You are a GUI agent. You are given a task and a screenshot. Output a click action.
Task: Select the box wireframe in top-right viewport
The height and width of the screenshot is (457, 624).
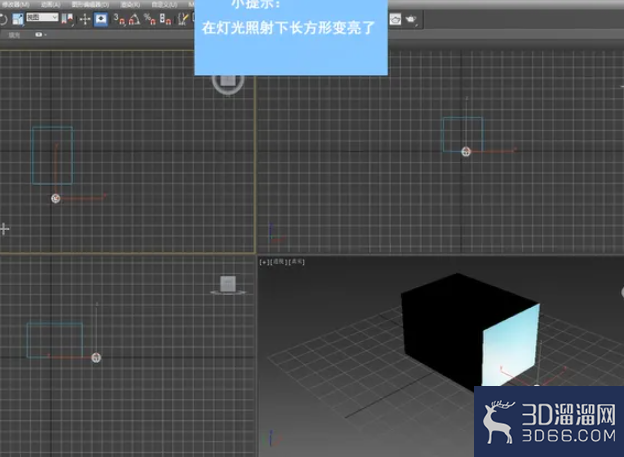[463, 135]
